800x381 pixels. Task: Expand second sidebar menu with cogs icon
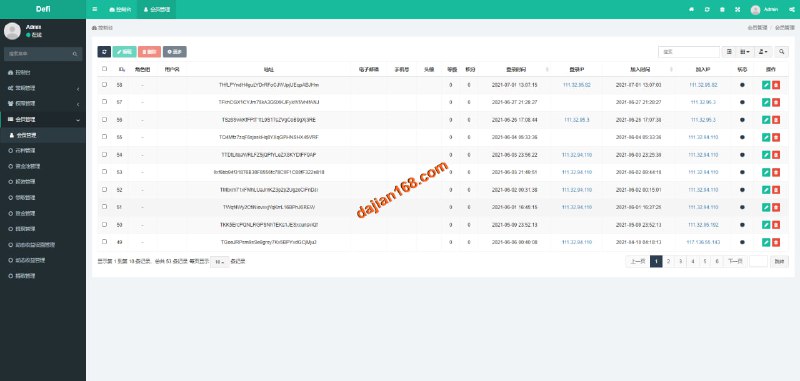pyautogui.click(x=43, y=88)
